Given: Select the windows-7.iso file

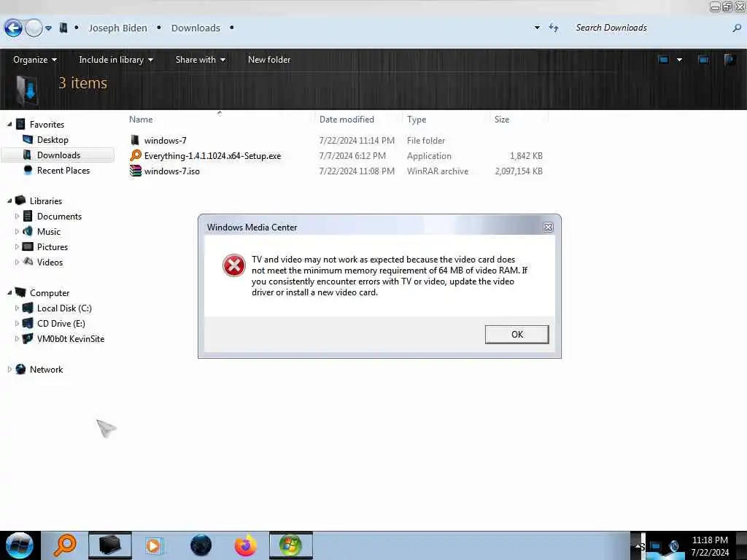Looking at the screenshot, I should [x=172, y=171].
